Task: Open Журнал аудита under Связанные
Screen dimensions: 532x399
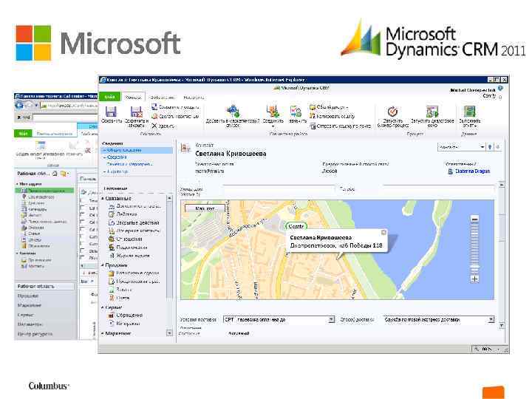Action: tap(129, 256)
